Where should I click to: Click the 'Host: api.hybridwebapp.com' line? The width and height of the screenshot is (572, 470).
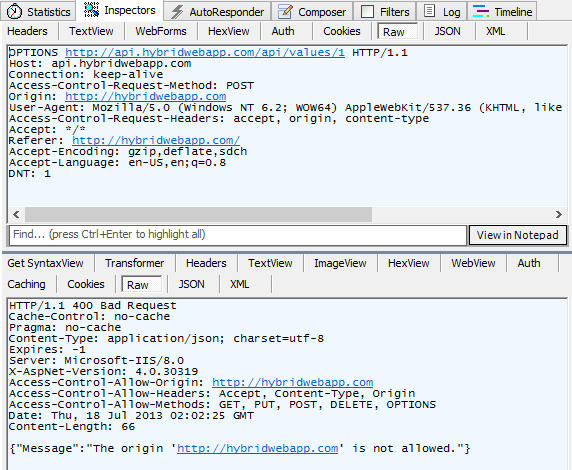point(100,64)
